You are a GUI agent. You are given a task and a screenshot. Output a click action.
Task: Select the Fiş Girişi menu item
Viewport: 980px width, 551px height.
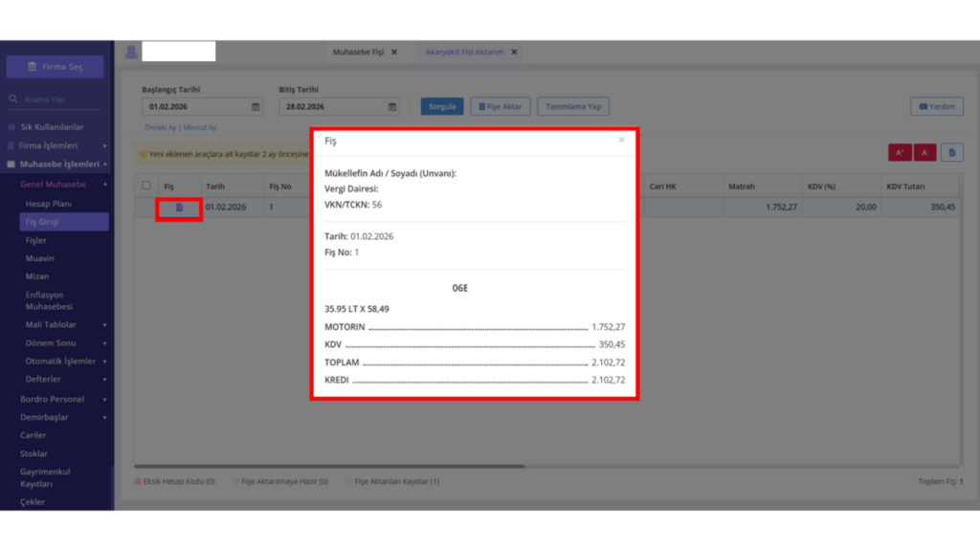click(64, 222)
